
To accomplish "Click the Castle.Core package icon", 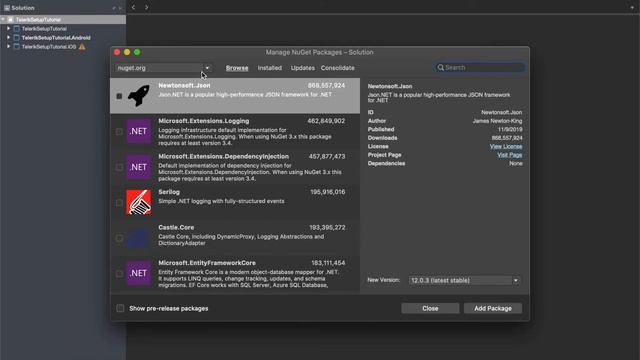I will pos(138,238).
